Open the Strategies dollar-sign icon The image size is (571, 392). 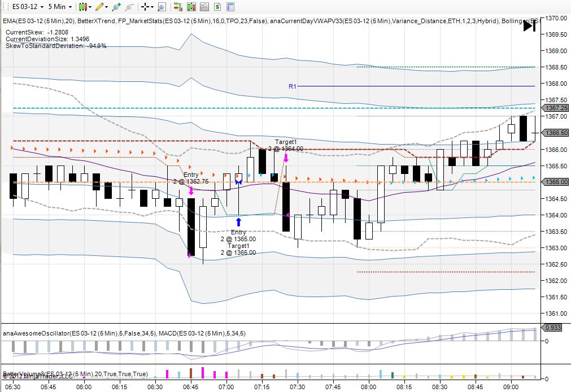[217, 7]
